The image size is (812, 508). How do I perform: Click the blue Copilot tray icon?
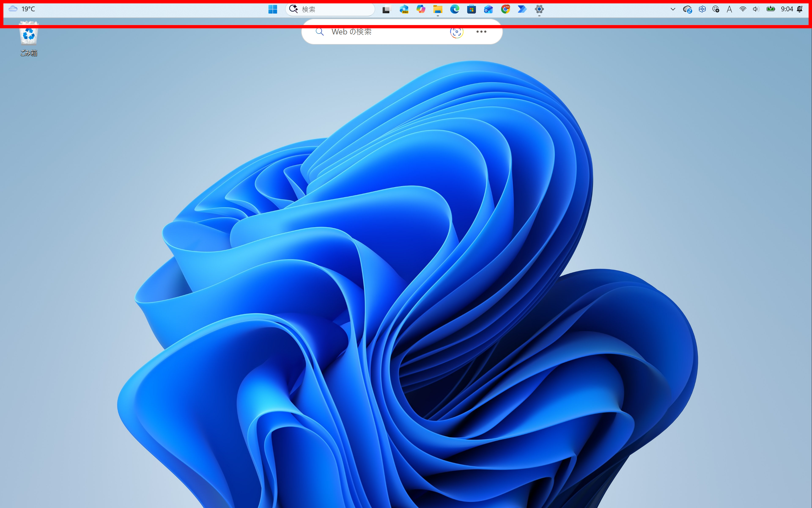702,9
